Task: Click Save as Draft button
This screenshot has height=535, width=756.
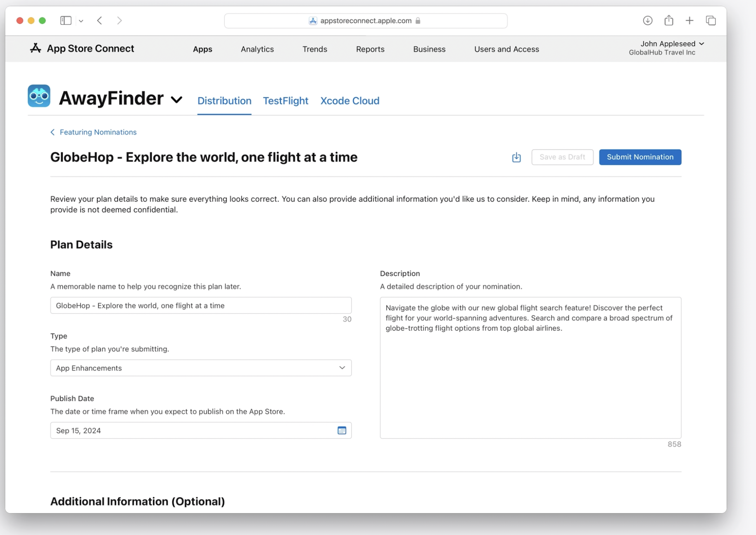Action: point(562,157)
